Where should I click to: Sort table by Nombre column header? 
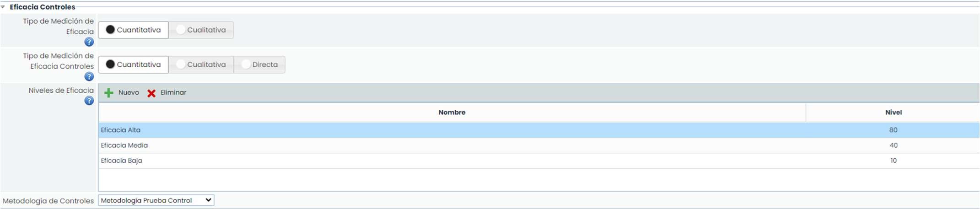452,113
